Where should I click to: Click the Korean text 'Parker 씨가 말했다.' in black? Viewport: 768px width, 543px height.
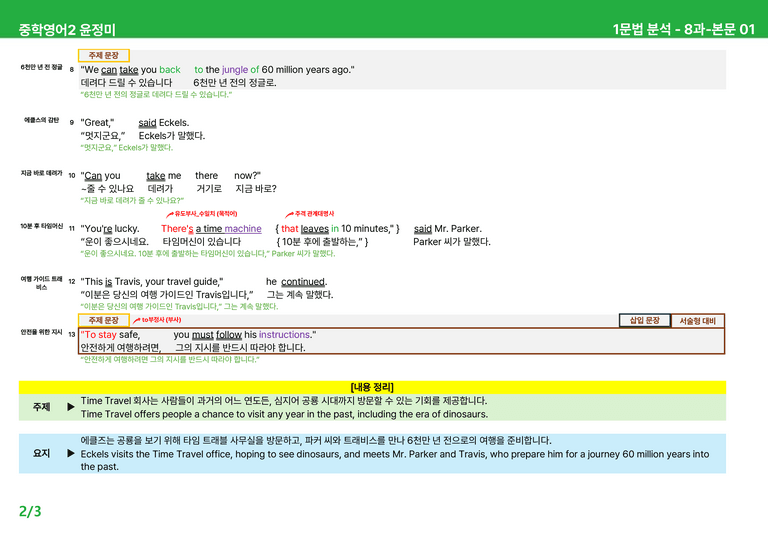click(x=452, y=242)
